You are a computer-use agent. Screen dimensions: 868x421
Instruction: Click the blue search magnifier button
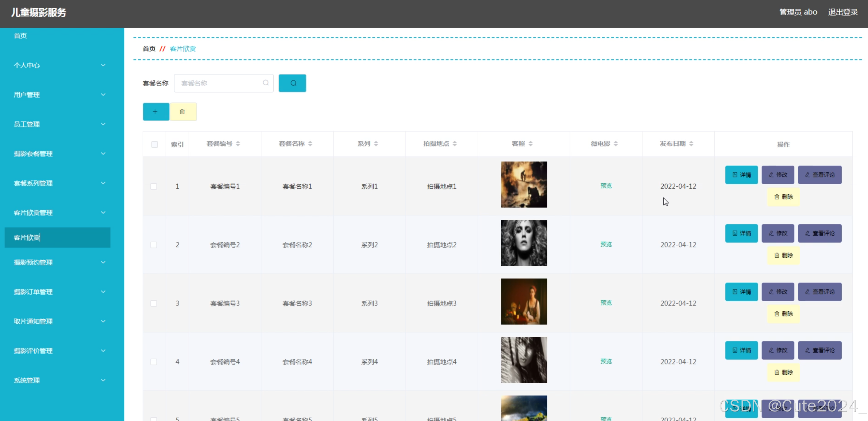click(292, 83)
